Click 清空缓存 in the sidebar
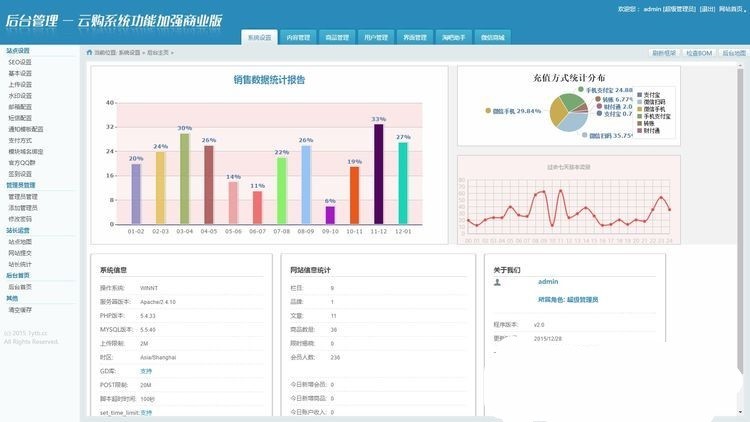 click(x=20, y=310)
